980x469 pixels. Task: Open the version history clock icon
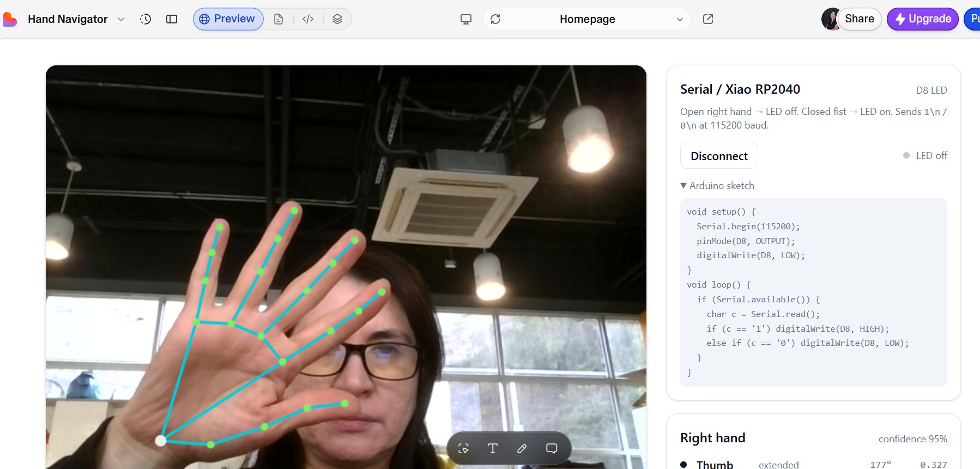click(145, 19)
